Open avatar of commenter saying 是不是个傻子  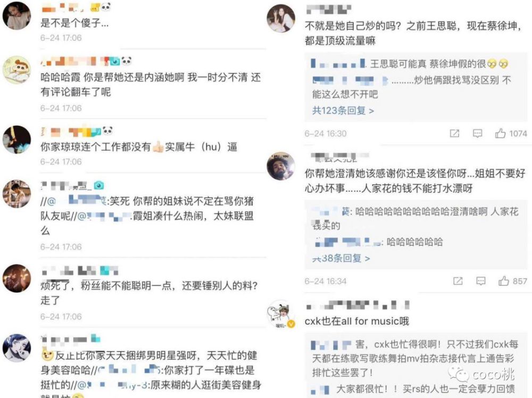16,15
